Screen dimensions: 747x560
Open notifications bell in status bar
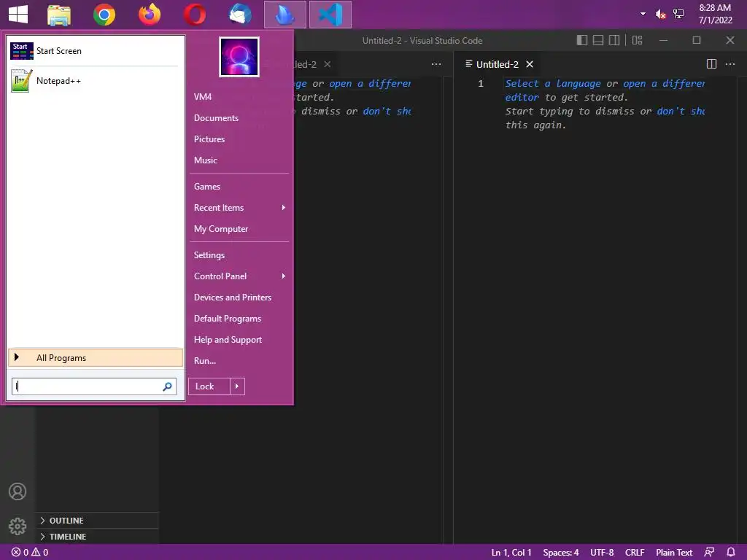(x=731, y=553)
